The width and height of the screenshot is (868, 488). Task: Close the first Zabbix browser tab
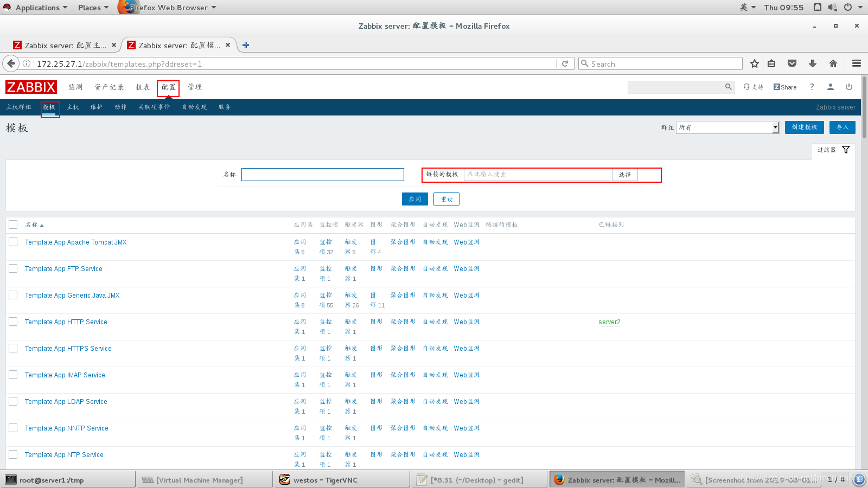point(114,45)
